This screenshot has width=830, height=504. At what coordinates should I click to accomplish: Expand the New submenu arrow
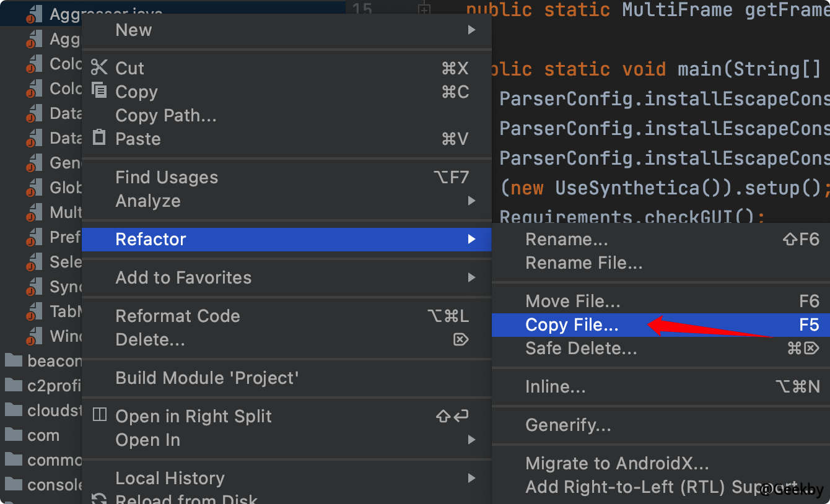pyautogui.click(x=471, y=30)
